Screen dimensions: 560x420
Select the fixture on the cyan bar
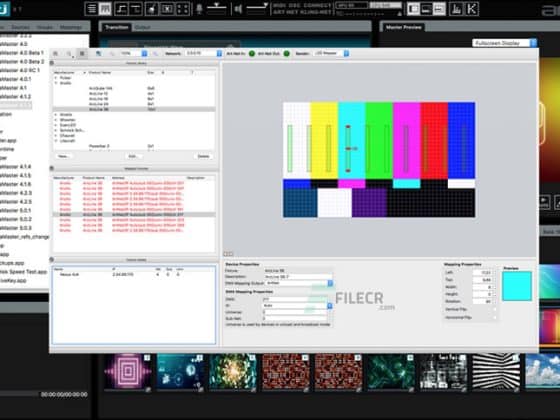tap(348, 149)
